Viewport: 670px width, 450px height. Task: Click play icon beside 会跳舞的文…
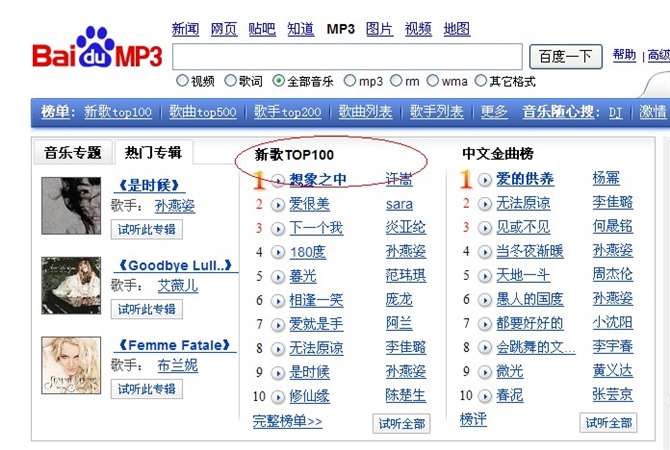coord(485,348)
